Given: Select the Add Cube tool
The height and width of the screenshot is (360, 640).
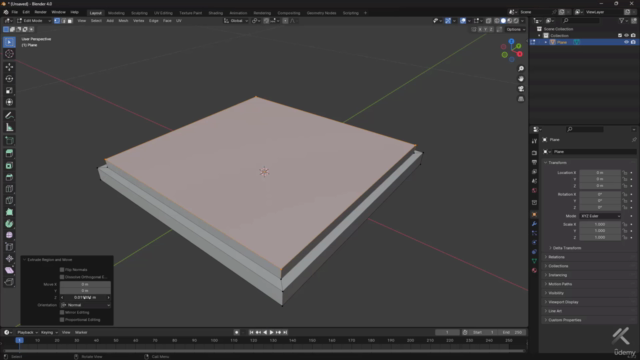Looking at the screenshot, I should pos(9,141).
